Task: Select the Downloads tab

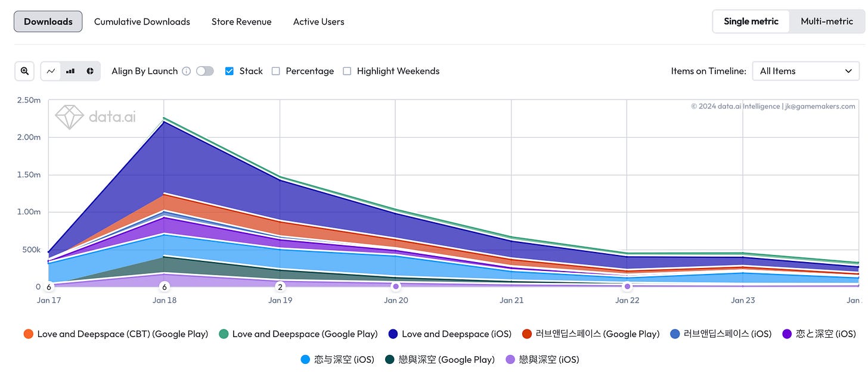Action: click(x=48, y=21)
